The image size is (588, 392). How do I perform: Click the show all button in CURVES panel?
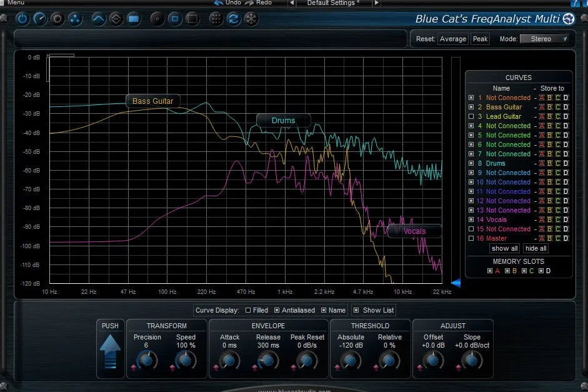pyautogui.click(x=504, y=248)
